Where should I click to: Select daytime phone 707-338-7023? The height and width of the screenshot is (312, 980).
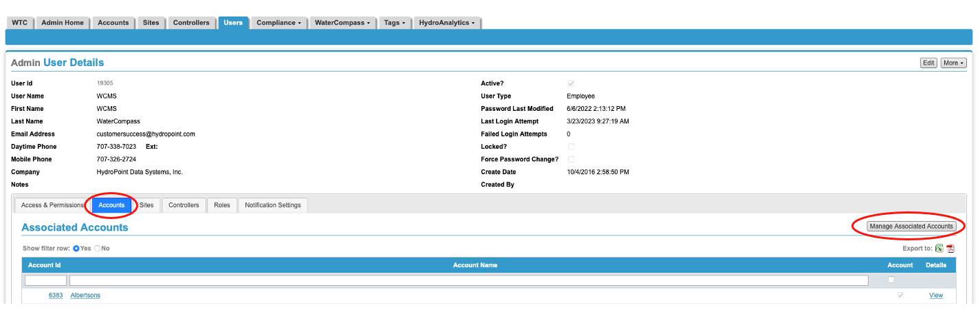116,147
